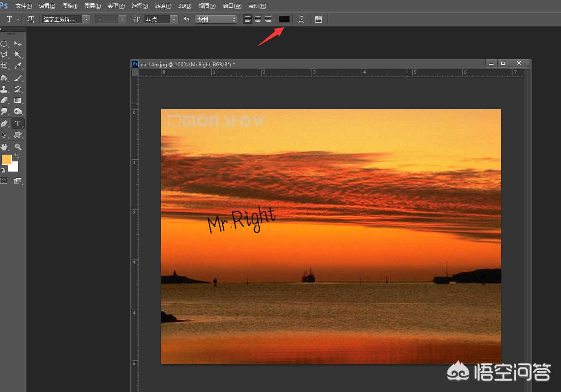The height and width of the screenshot is (392, 561).
Task: Select the Elliptical Marquee tool
Action: click(4, 44)
